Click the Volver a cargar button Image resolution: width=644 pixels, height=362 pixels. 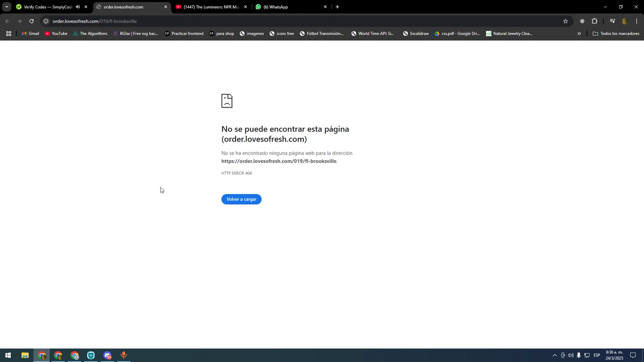click(x=241, y=199)
